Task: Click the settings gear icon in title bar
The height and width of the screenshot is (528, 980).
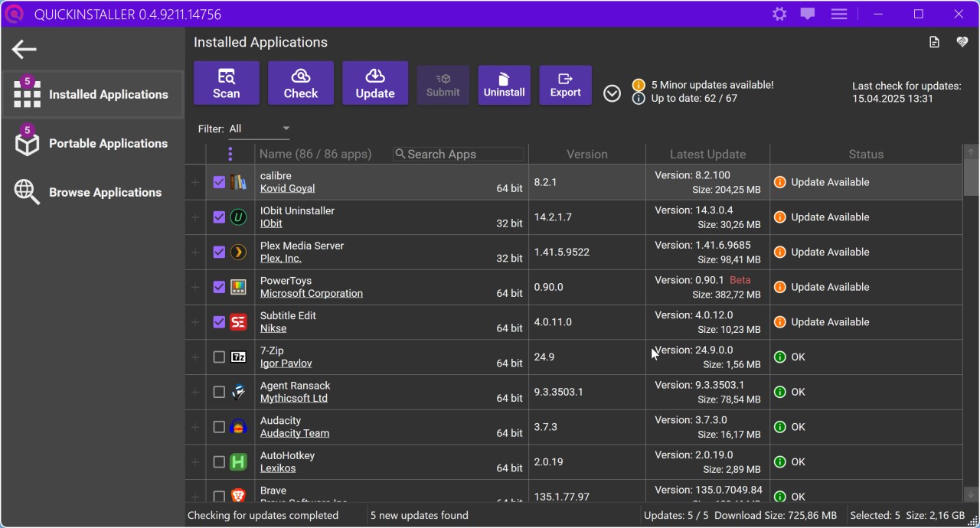Action: click(x=779, y=14)
